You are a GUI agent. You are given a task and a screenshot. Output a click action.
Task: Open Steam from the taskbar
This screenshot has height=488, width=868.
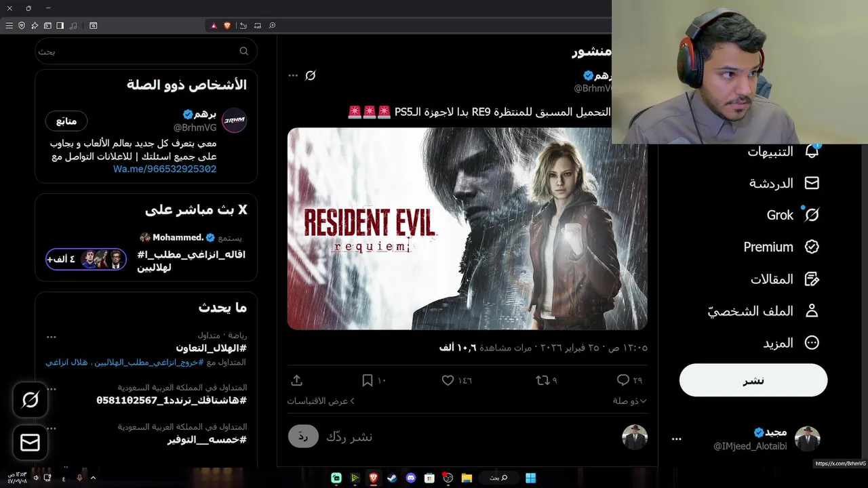393,478
